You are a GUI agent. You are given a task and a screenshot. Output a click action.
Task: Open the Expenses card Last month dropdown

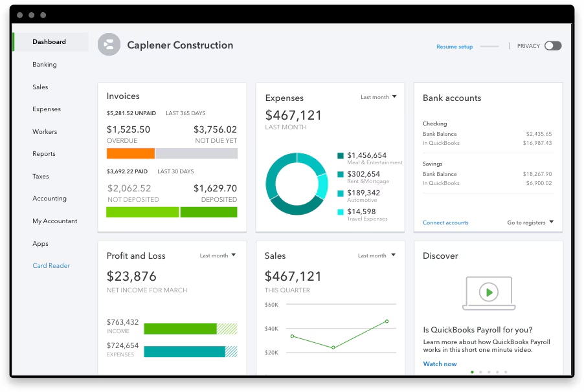(377, 96)
